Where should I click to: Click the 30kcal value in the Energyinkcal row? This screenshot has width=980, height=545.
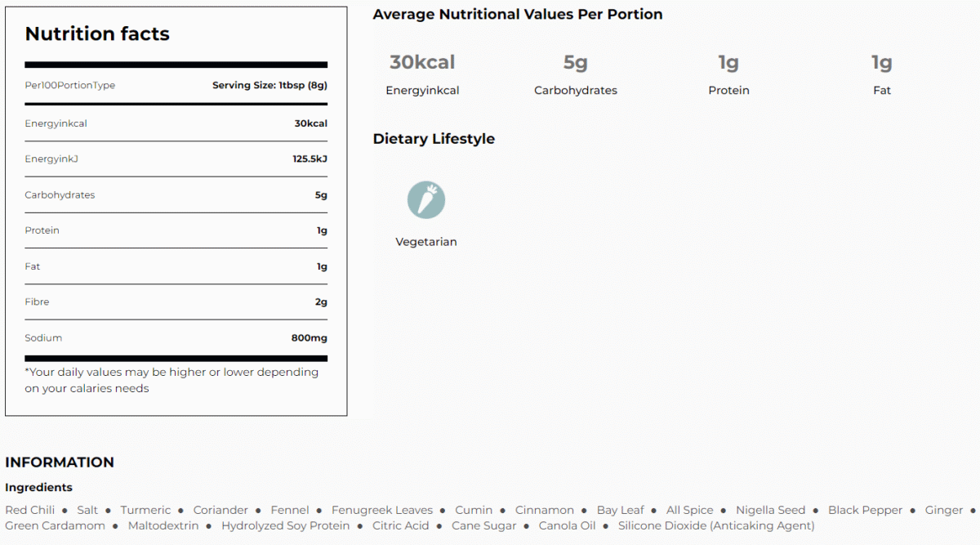tap(311, 123)
